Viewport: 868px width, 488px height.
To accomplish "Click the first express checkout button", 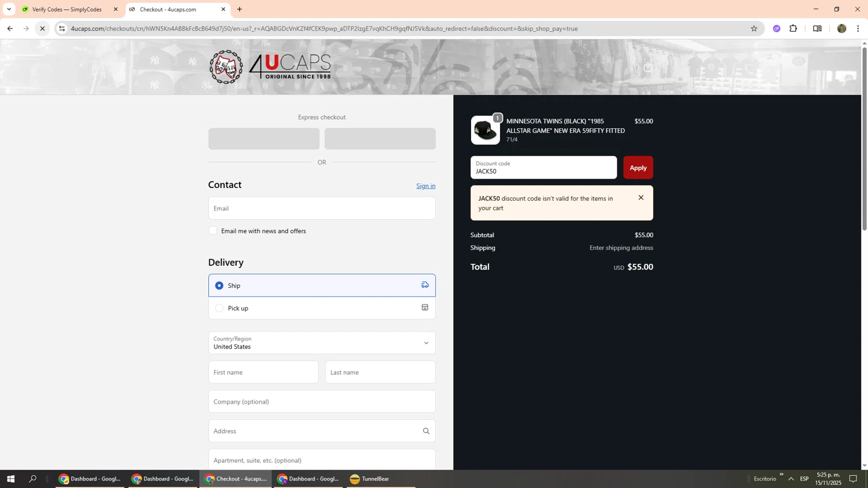I will (264, 139).
